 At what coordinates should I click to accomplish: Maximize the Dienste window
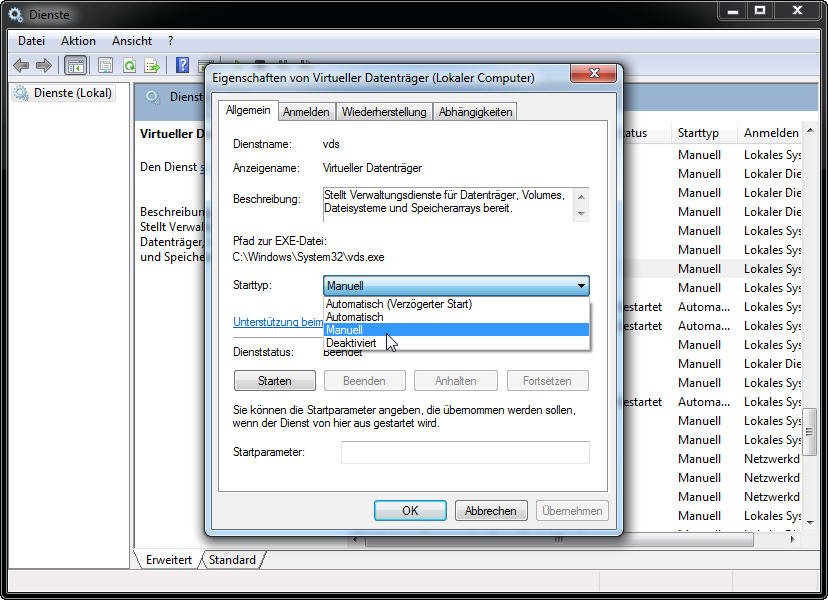tap(760, 11)
